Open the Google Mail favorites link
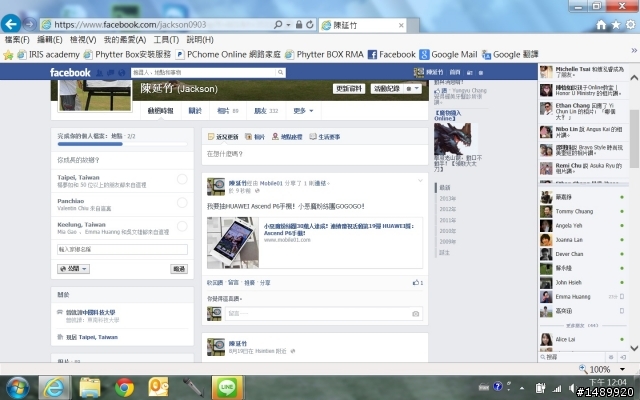 click(449, 54)
